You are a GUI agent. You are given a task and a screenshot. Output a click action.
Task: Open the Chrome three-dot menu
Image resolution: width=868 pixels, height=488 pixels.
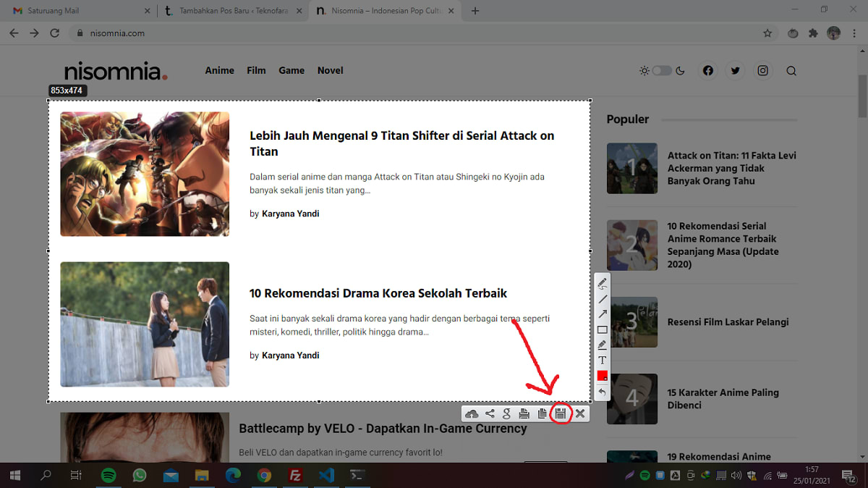854,33
